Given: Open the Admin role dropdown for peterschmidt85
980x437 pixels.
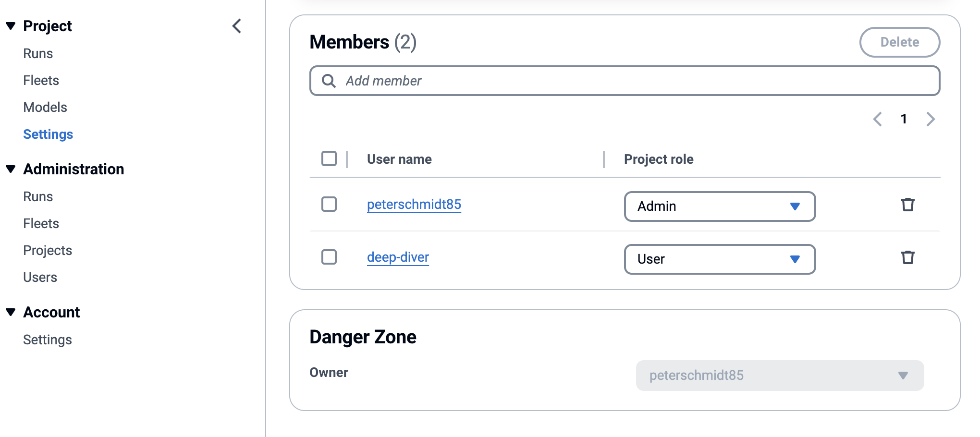Looking at the screenshot, I should pyautogui.click(x=720, y=206).
